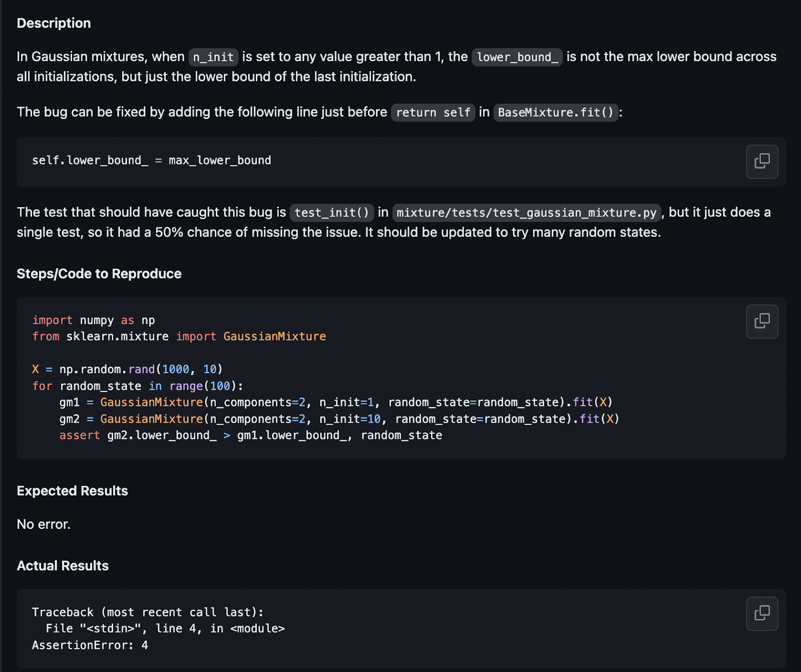
Task: Click the 'No error.' text
Action: [44, 524]
